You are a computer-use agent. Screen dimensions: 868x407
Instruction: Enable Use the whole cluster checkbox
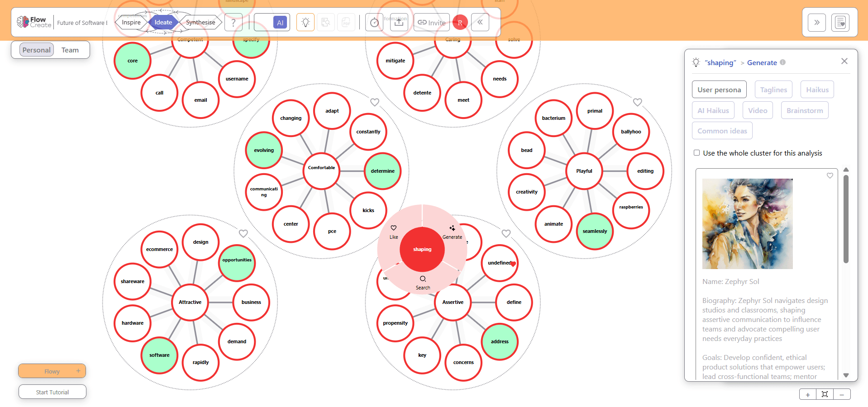click(x=697, y=153)
